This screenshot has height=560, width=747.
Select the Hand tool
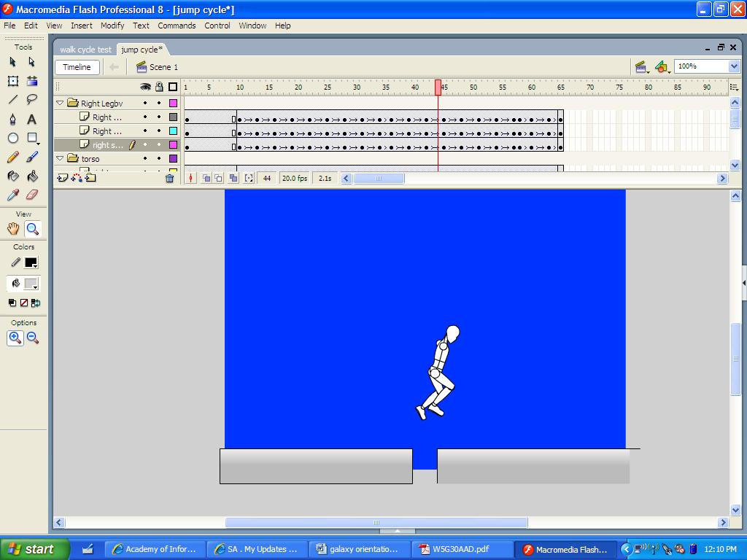tap(13, 229)
